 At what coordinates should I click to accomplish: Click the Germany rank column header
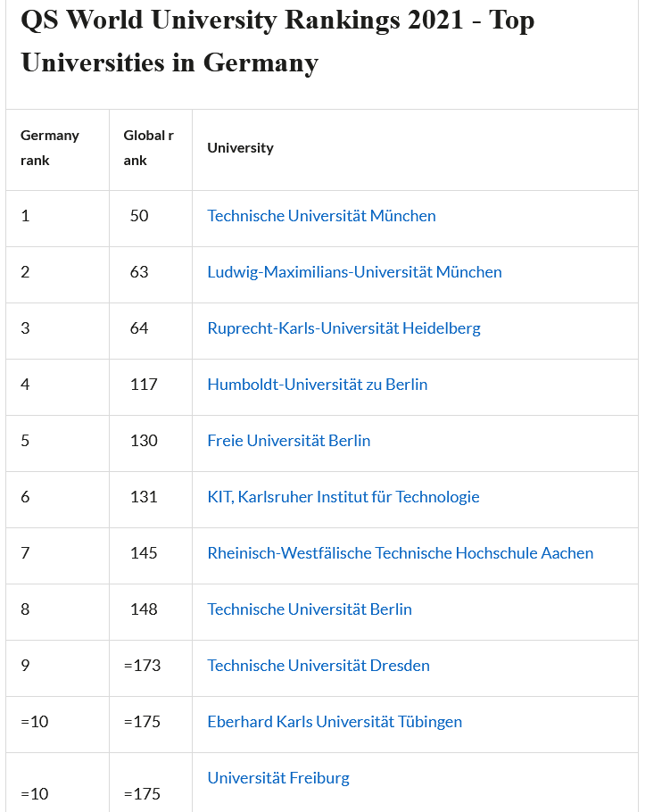click(50, 148)
